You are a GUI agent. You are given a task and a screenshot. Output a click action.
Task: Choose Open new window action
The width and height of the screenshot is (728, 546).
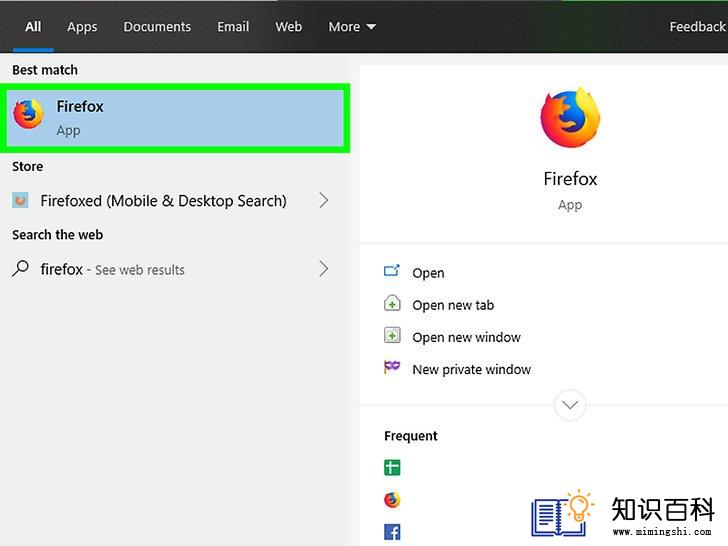pyautogui.click(x=467, y=337)
